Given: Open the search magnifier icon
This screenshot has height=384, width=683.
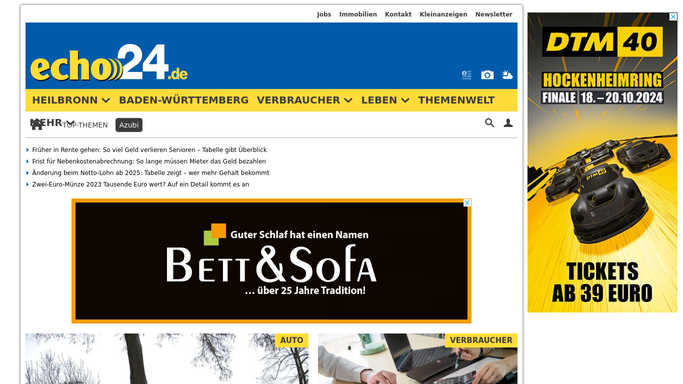Looking at the screenshot, I should [489, 123].
